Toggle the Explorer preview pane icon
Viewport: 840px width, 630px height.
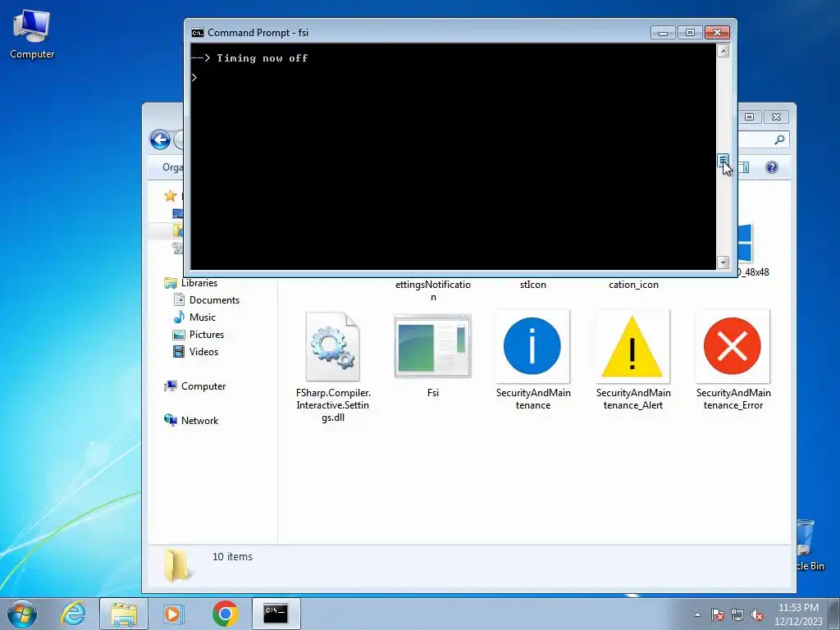tap(743, 167)
